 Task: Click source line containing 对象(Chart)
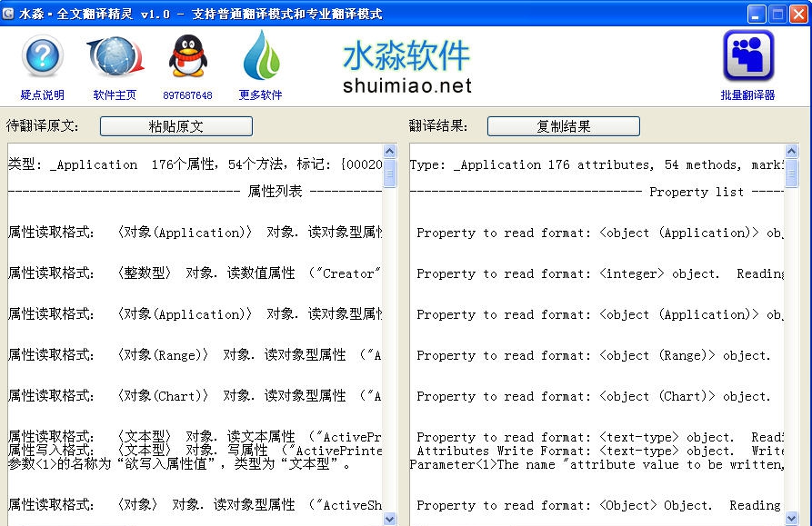point(195,396)
